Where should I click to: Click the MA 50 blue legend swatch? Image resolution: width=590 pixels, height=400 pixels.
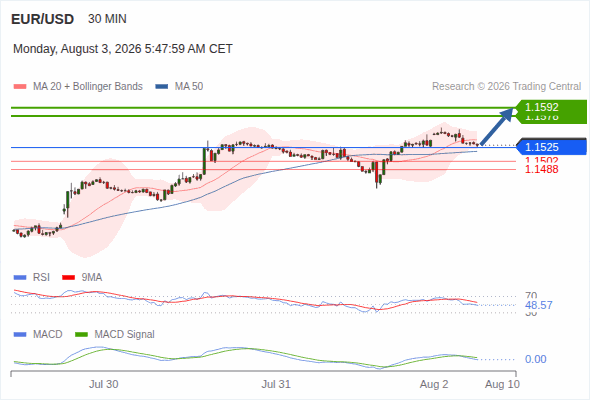point(162,87)
